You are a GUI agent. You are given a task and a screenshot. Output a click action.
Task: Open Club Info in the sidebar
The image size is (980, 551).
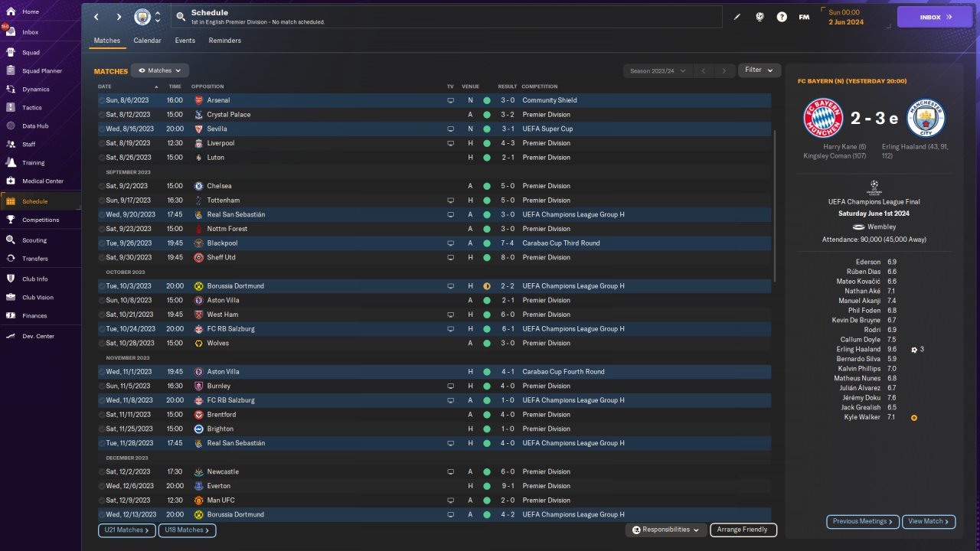click(x=40, y=279)
